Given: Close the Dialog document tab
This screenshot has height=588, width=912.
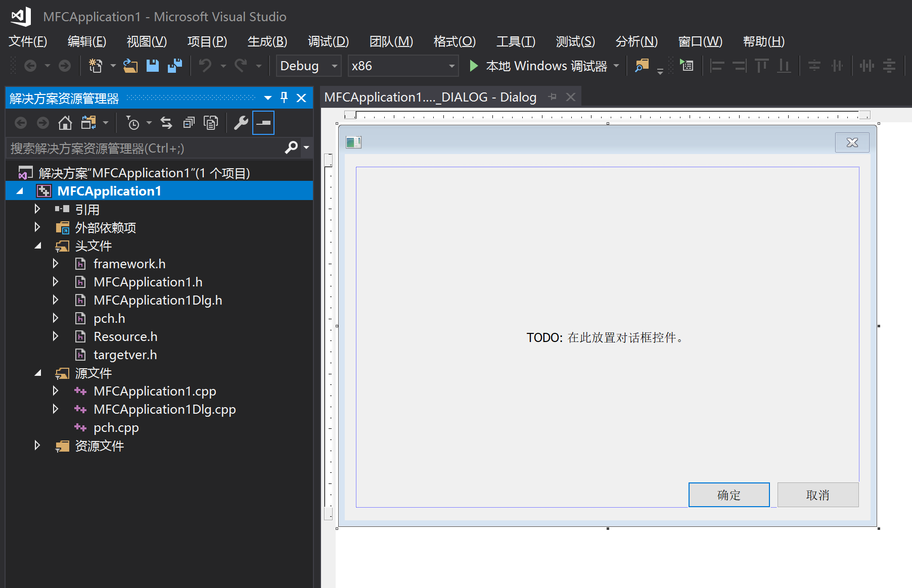Looking at the screenshot, I should click(x=571, y=97).
